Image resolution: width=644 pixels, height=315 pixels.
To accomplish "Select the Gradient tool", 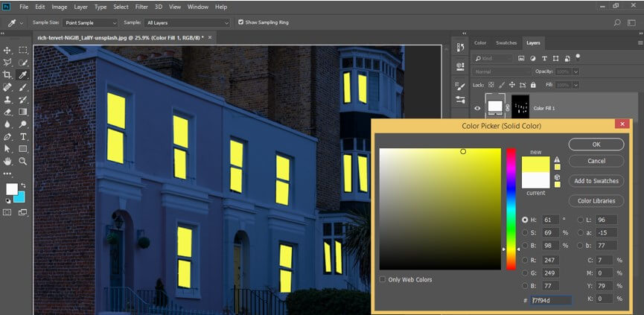I will (23, 112).
